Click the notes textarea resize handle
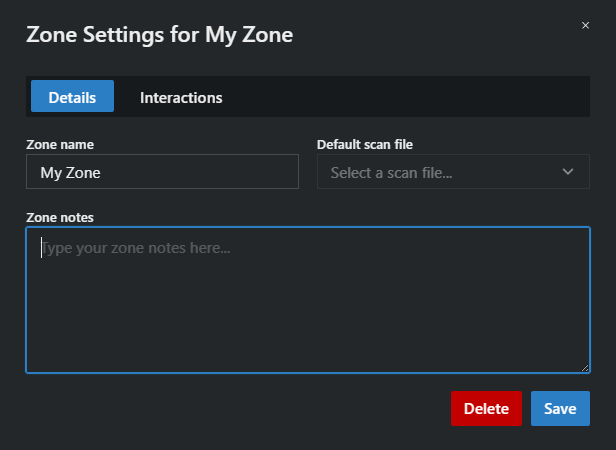 click(585, 368)
